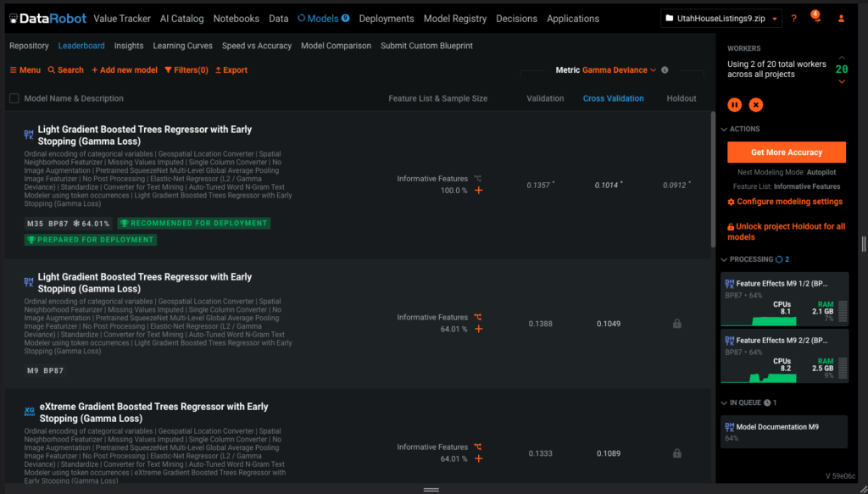Click the Prepared for Deployment badge
The image size is (868, 494).
tap(90, 240)
